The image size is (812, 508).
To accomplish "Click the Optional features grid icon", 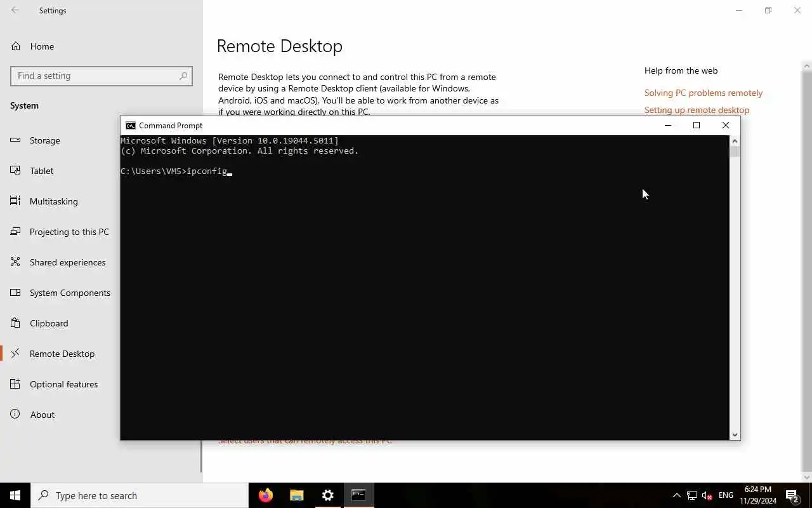I will coord(15,384).
